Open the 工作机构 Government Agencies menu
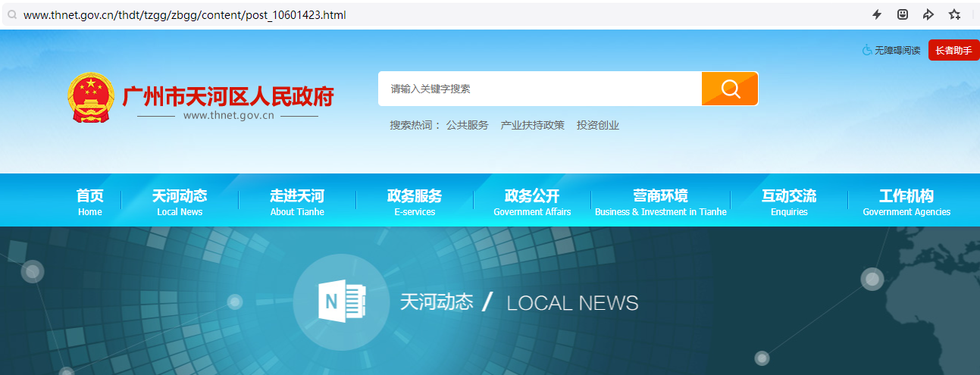 (906, 202)
